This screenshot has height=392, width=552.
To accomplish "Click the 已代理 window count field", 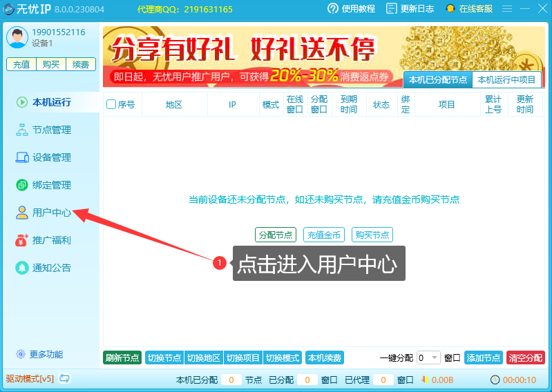I will pos(383,380).
